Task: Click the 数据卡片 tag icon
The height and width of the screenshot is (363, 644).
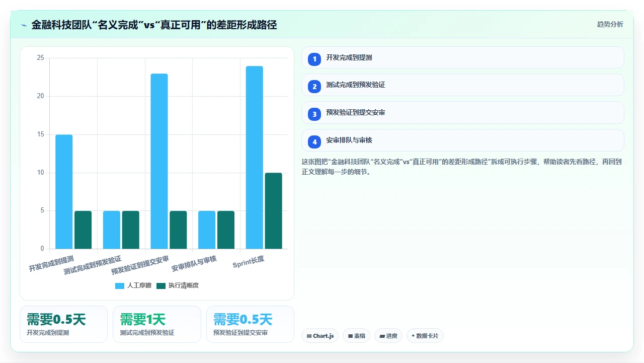Action: click(413, 336)
